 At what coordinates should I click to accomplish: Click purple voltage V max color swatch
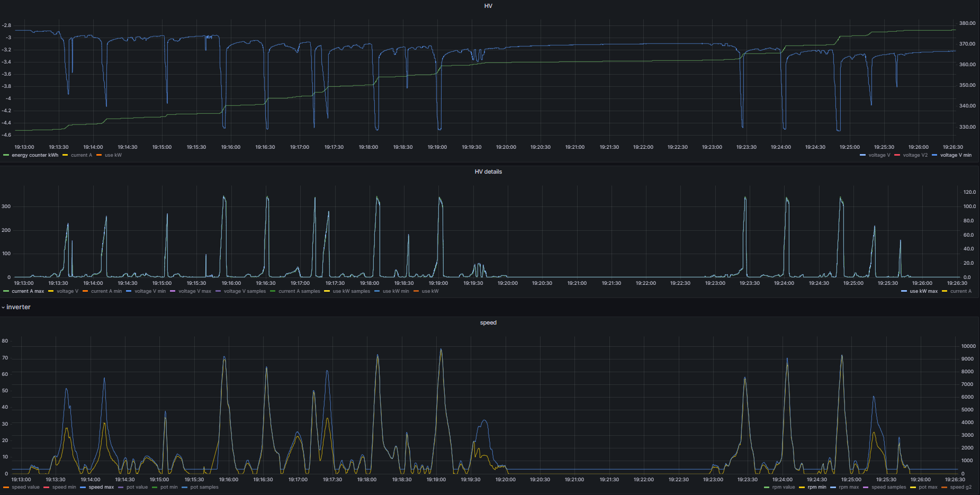[x=173, y=292]
